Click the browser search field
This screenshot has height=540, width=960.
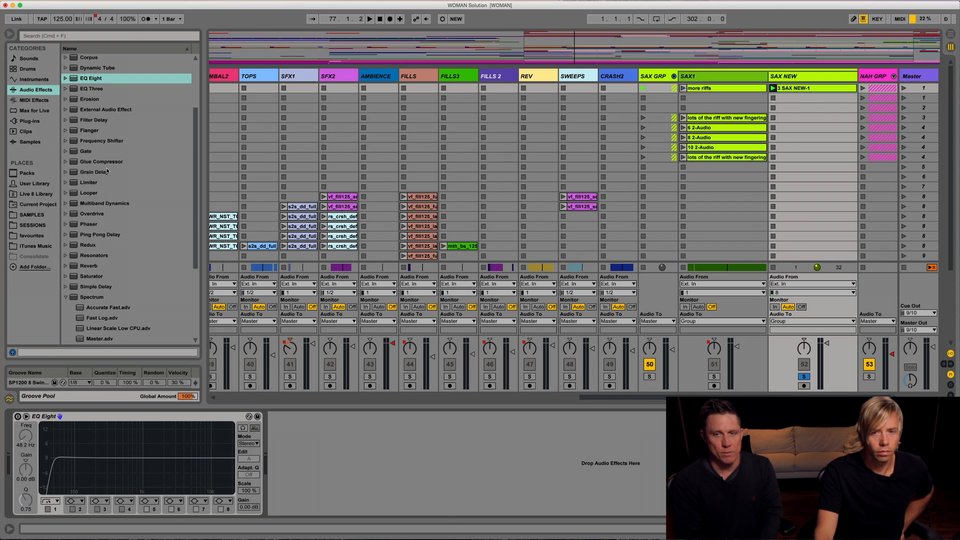coord(109,36)
